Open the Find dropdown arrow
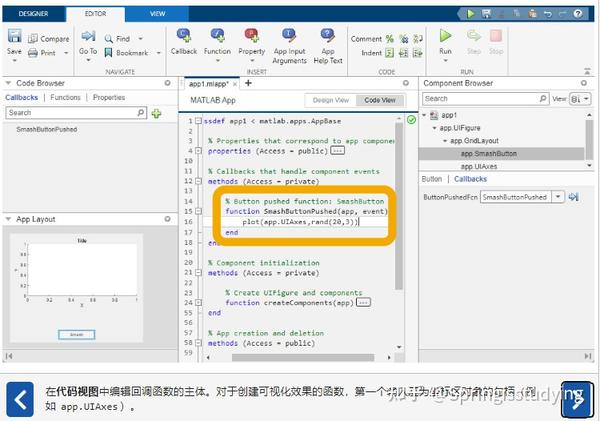The image size is (600, 421). pyautogui.click(x=140, y=39)
